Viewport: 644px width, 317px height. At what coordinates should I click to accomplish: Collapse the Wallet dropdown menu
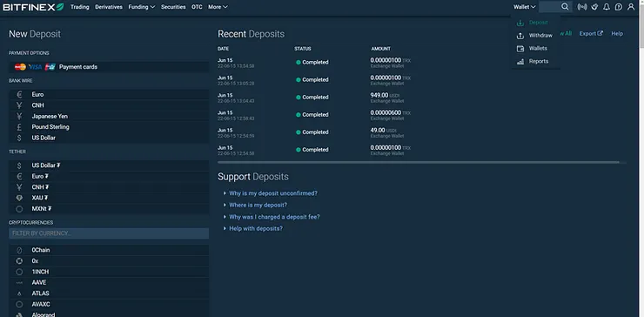point(525,7)
